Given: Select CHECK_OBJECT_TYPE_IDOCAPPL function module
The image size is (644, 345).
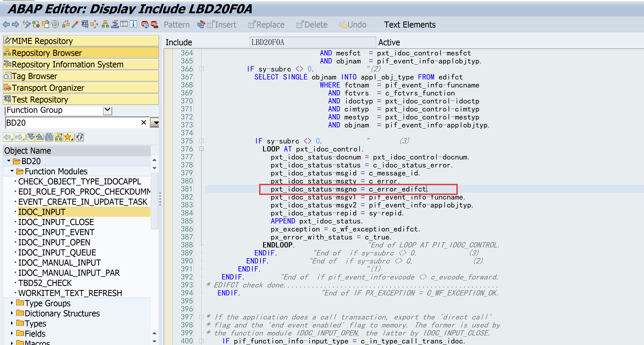Looking at the screenshot, I should [x=80, y=181].
